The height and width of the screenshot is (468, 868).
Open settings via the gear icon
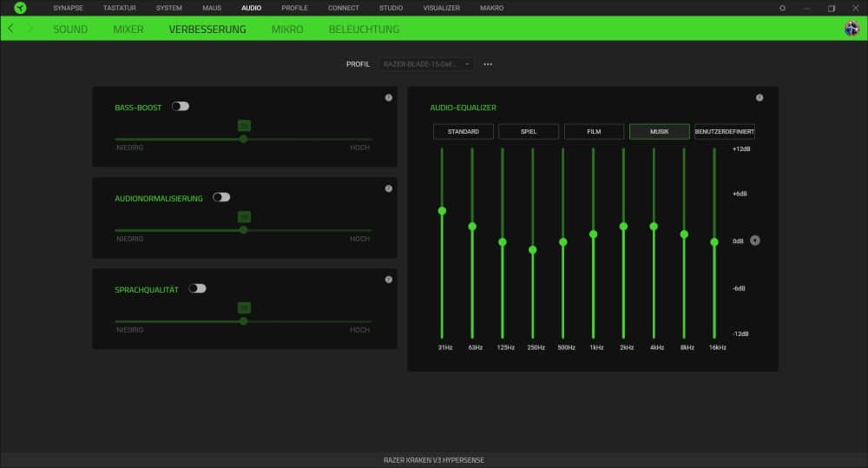tap(782, 8)
